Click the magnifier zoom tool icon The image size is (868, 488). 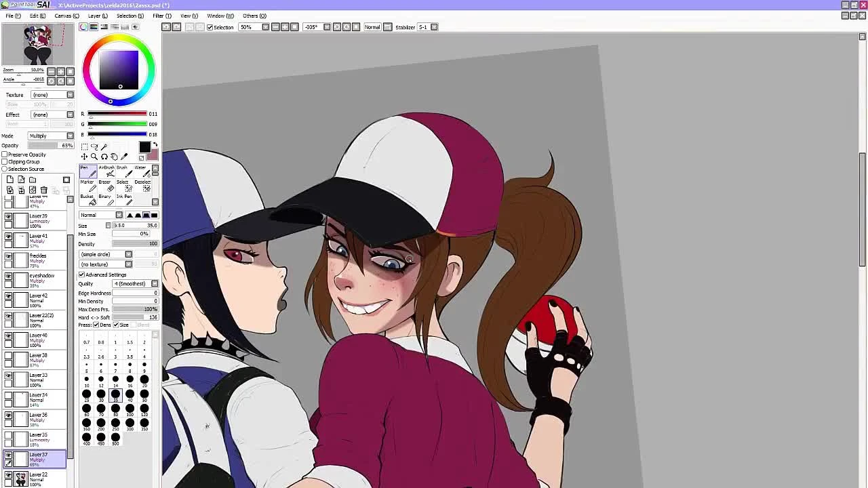(x=94, y=157)
